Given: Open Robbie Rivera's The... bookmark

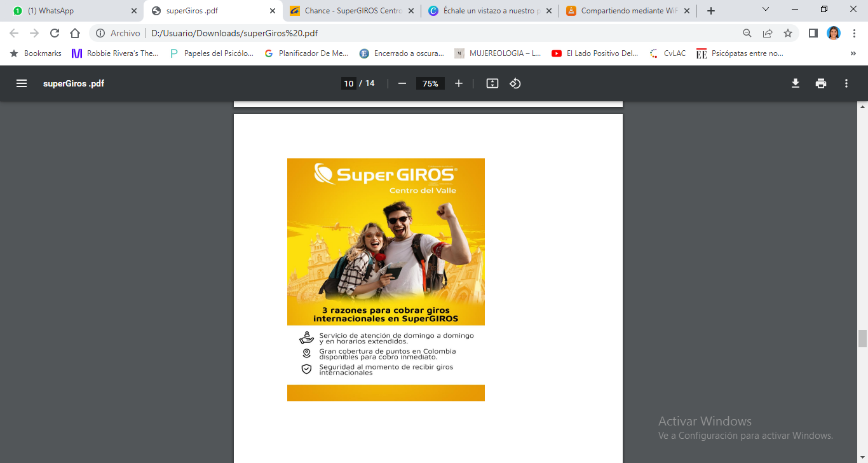Looking at the screenshot, I should (x=115, y=53).
